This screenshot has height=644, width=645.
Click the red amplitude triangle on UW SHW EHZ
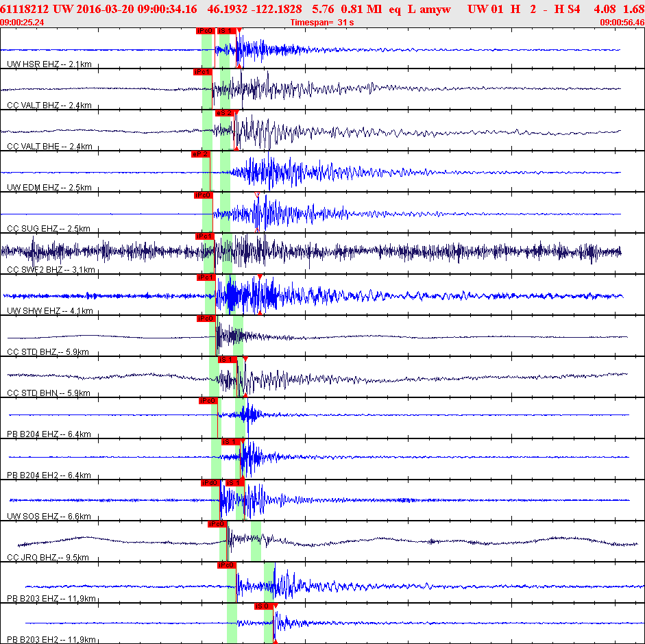click(x=260, y=277)
